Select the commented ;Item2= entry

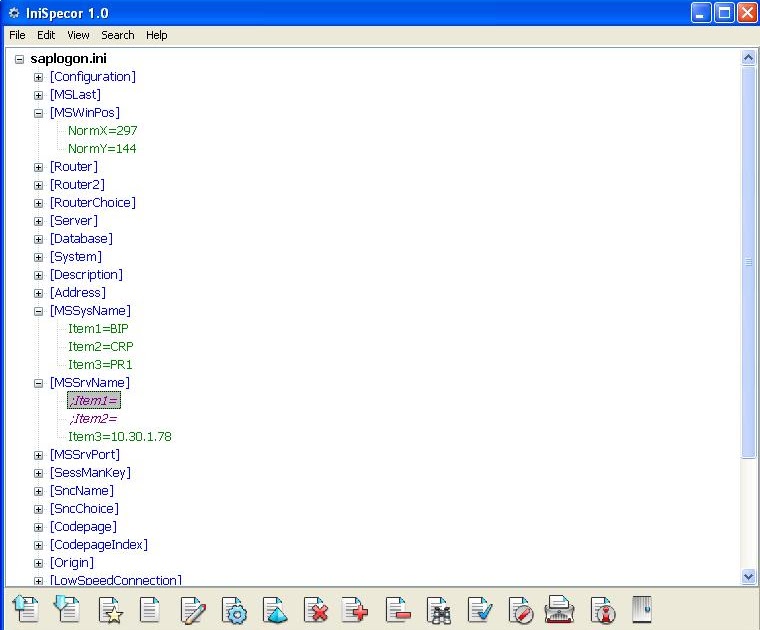[x=94, y=418]
